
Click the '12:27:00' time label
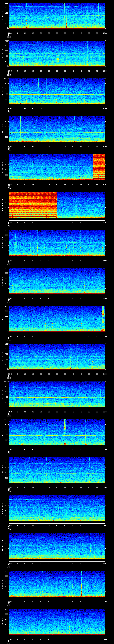click(9, 525)
